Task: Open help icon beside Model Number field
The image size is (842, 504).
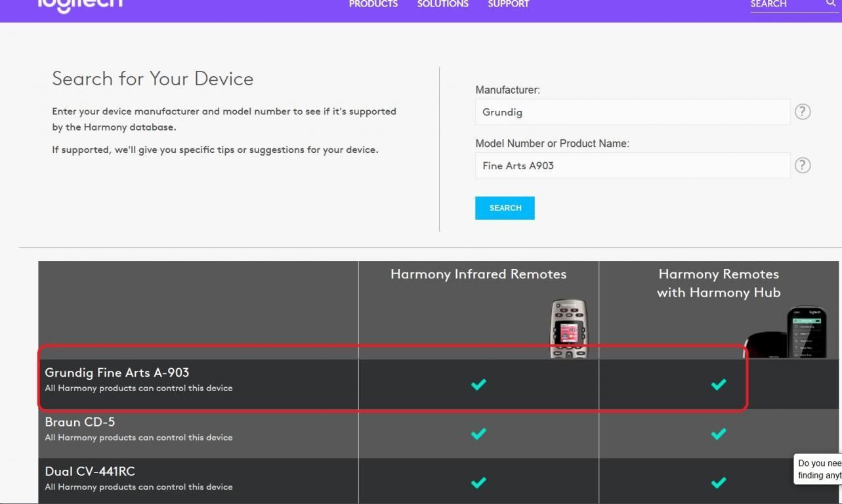Action: [x=803, y=165]
